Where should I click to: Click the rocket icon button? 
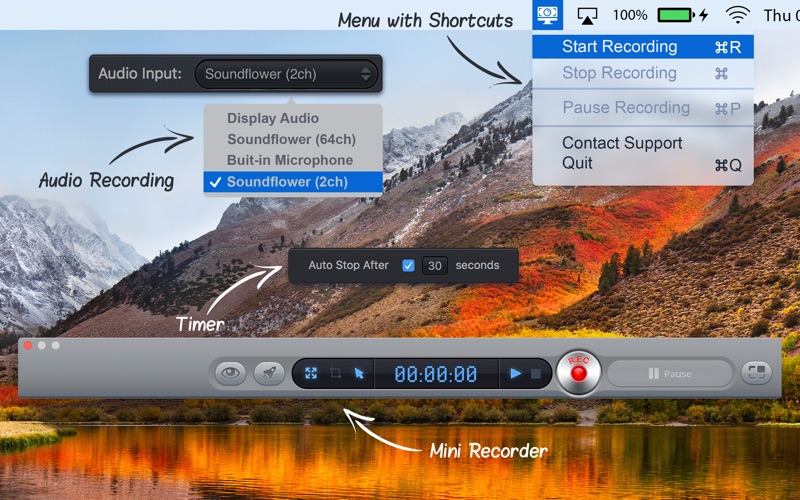click(269, 373)
